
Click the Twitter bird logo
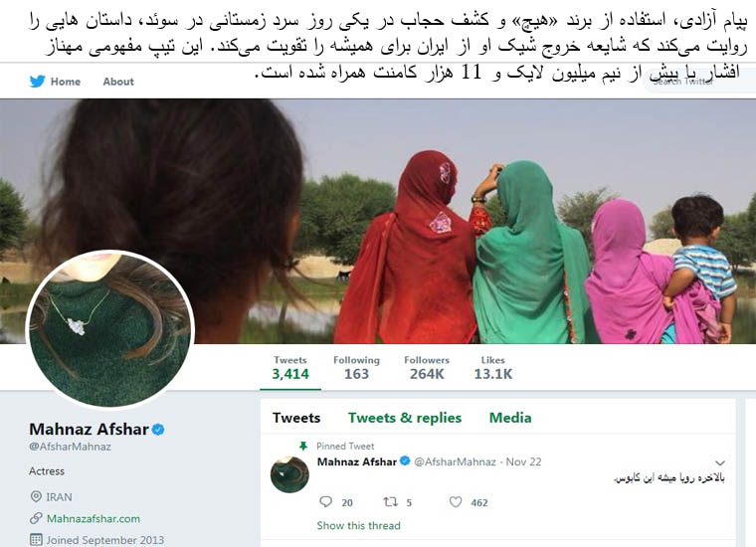37,81
